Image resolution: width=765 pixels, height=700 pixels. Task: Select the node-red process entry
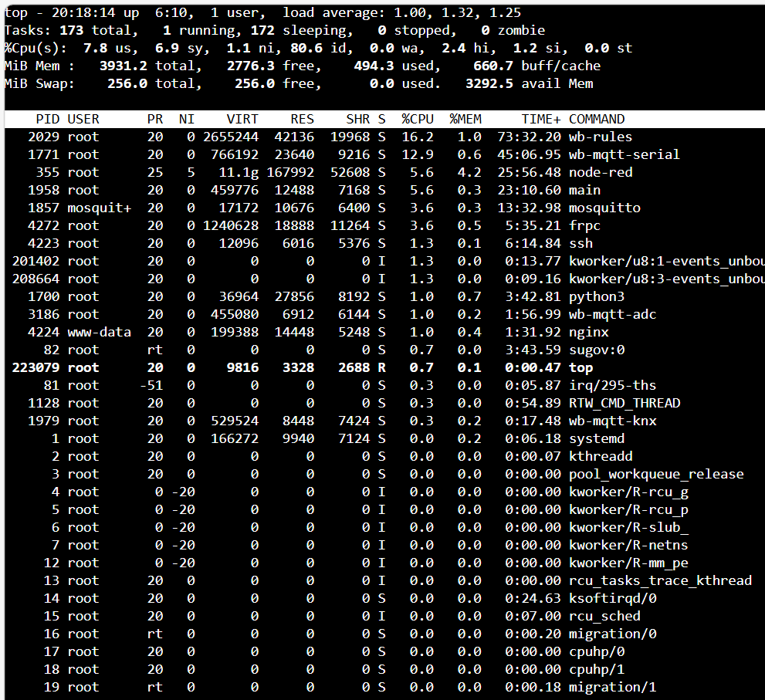tap(601, 172)
